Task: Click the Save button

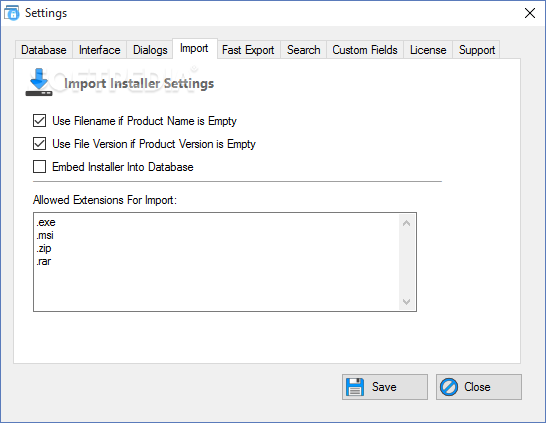Action: (x=385, y=387)
